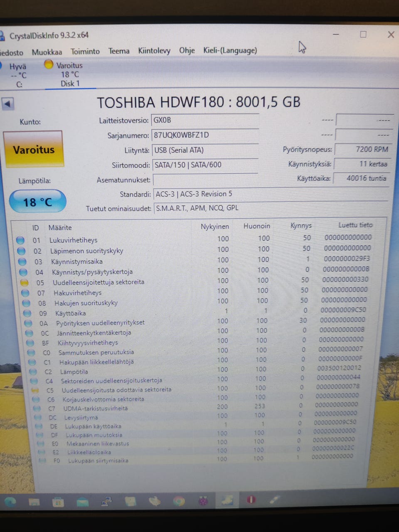Click the blue status circle for Käynnistys/pysäytyskertoja
The image size is (399, 532).
pyautogui.click(x=23, y=272)
